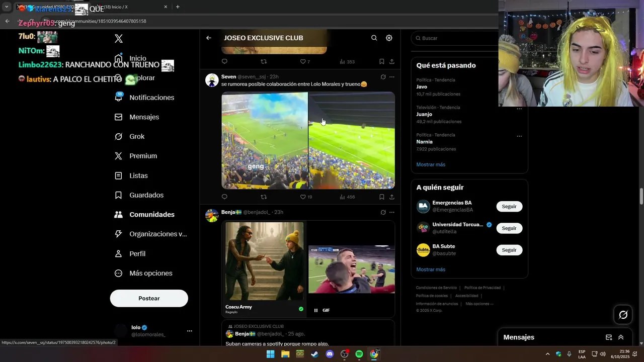This screenshot has height=362, width=644.
Task: Open Grok icon on Benja's post
Action: pos(383,212)
